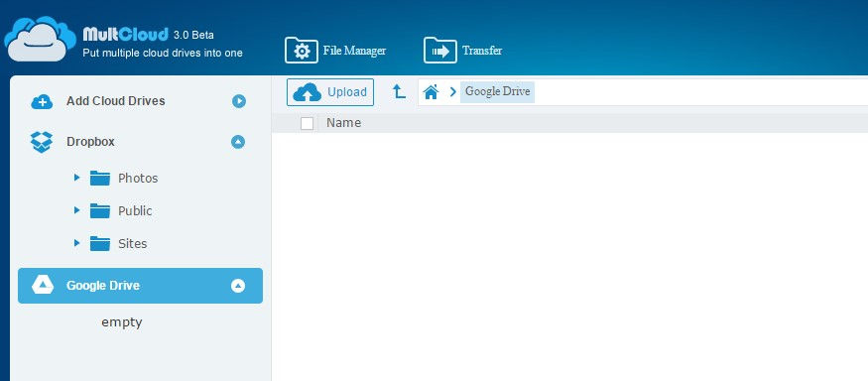
Task: Collapse the Dropbox drive section
Action: (x=237, y=142)
